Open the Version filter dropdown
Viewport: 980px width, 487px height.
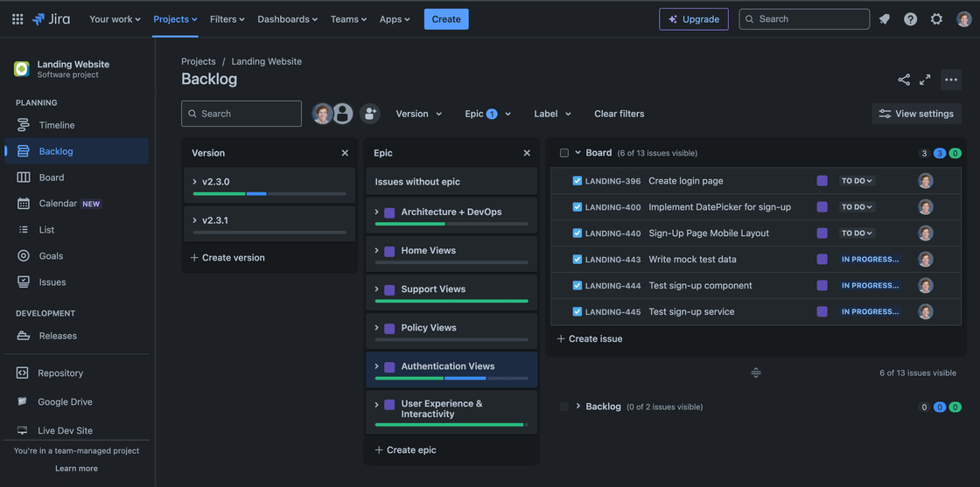coord(419,114)
